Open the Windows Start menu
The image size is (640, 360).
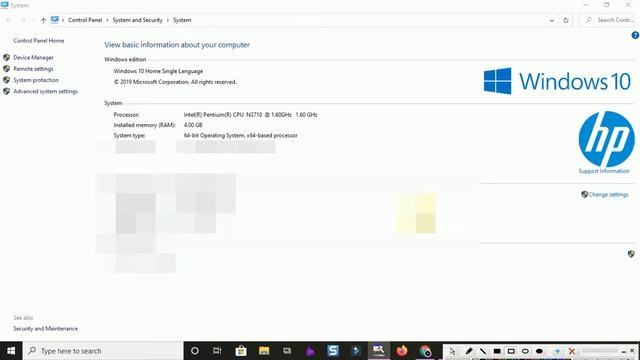(11, 351)
